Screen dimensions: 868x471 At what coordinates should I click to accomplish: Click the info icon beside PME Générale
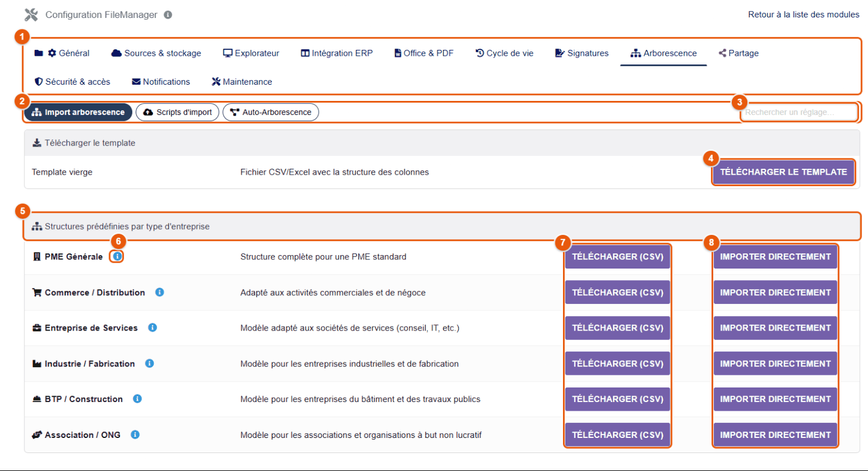117,256
